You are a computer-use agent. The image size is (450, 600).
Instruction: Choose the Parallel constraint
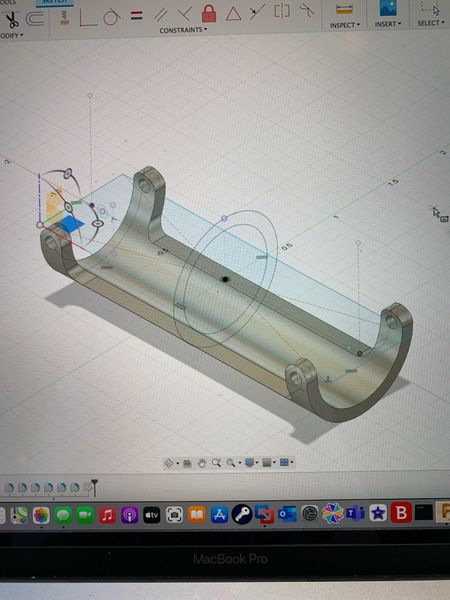(160, 15)
